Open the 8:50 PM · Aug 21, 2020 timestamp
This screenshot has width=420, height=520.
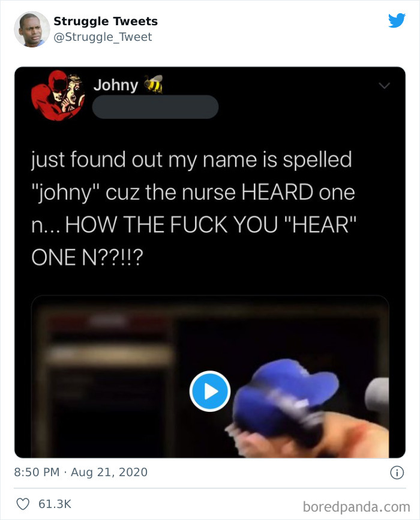click(80, 472)
